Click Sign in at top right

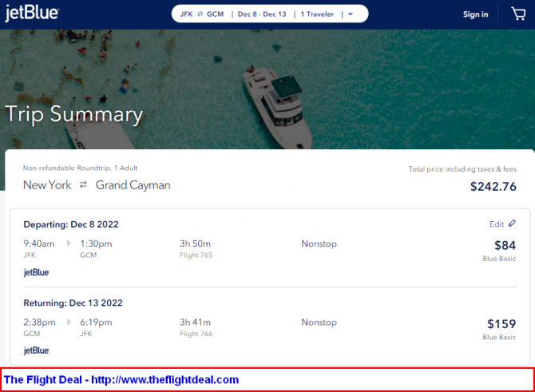(x=475, y=14)
